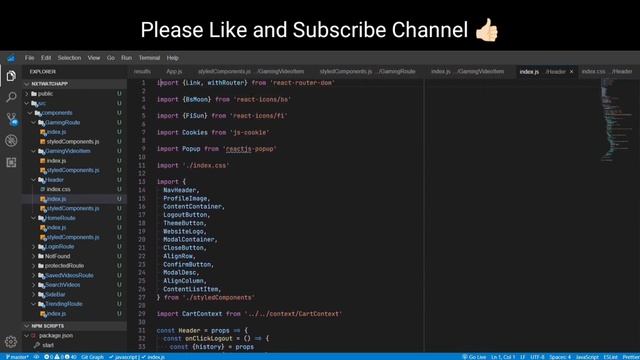Screen dimensions: 640x360
Task: Open the Go menu
Action: [x=111, y=58]
